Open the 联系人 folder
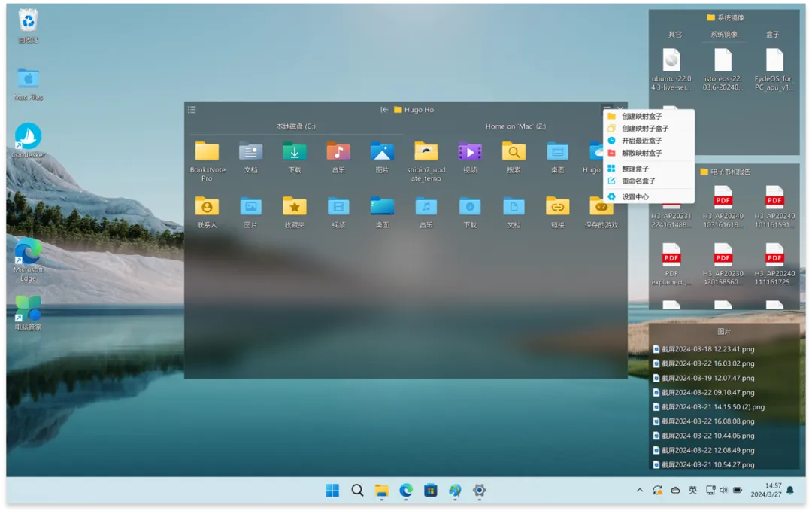812x514 pixels. [207, 206]
